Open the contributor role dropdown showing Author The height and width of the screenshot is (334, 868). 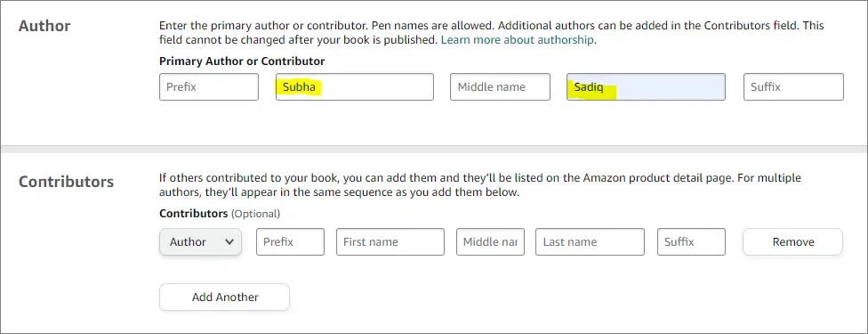tap(200, 242)
